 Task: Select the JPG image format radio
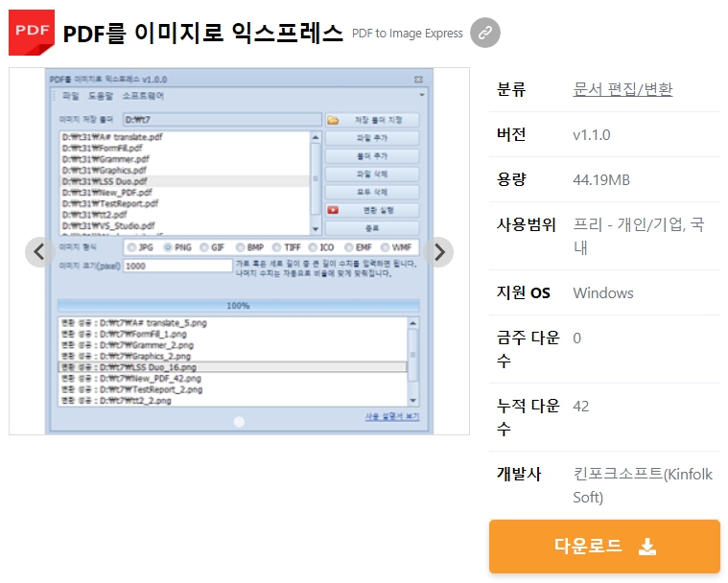(x=131, y=247)
